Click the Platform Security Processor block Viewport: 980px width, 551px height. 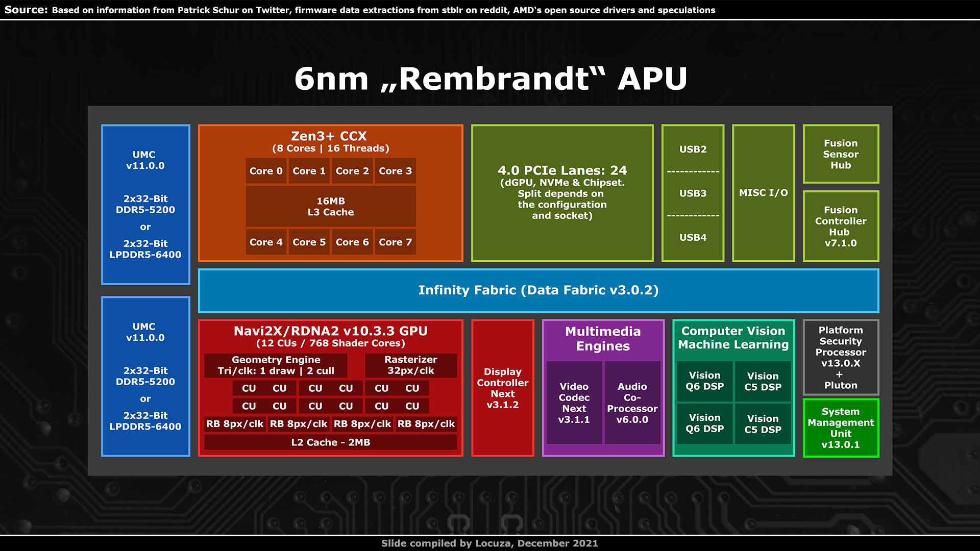tap(840, 357)
